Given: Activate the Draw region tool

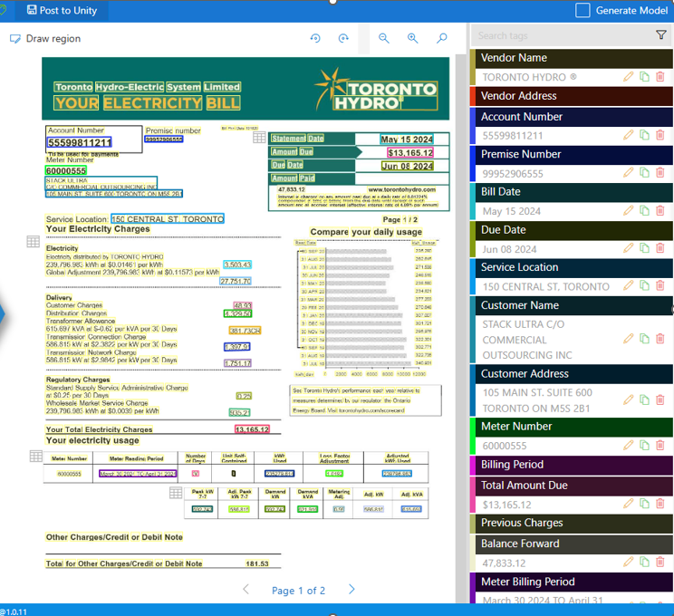Looking at the screenshot, I should coord(45,39).
